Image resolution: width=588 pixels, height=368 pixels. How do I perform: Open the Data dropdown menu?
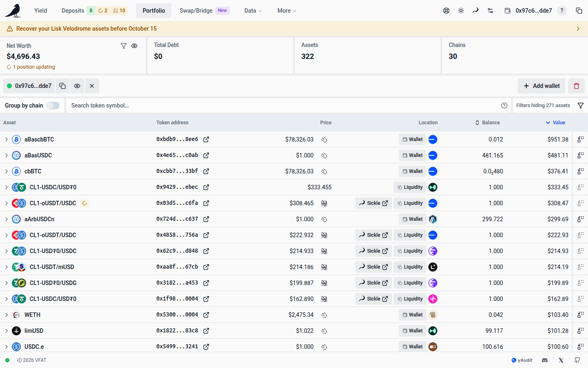coord(253,11)
